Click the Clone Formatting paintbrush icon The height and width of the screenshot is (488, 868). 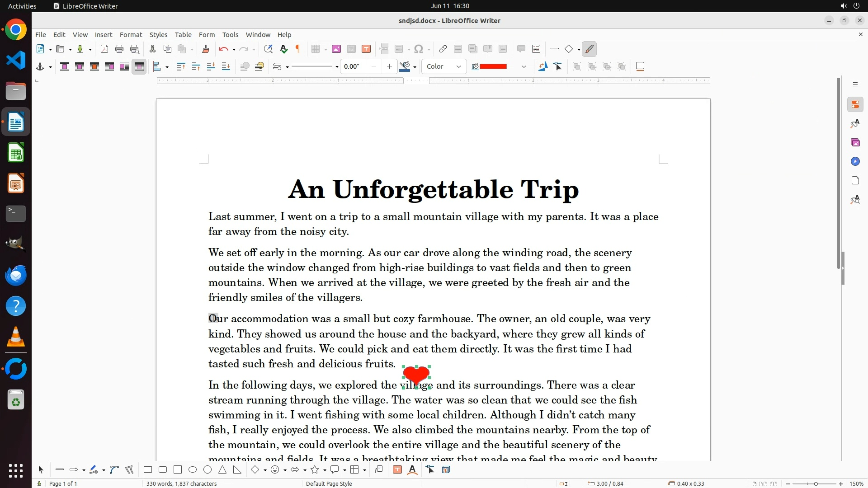(x=206, y=49)
